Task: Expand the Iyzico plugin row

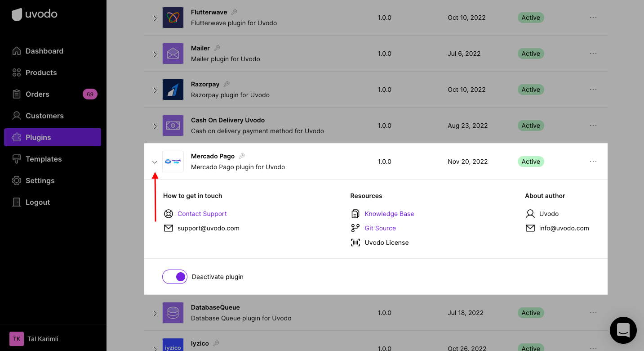Action: coord(155,348)
